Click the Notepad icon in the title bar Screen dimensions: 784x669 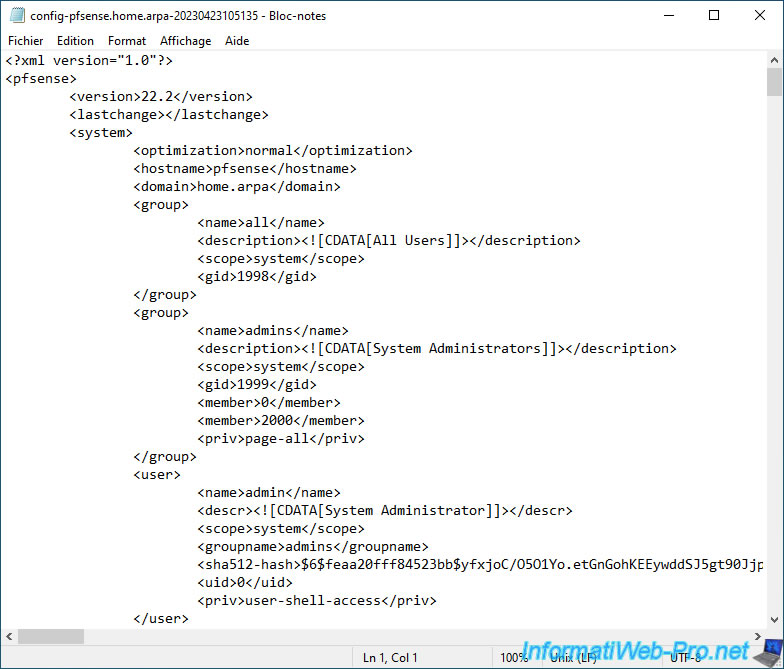[x=17, y=16]
